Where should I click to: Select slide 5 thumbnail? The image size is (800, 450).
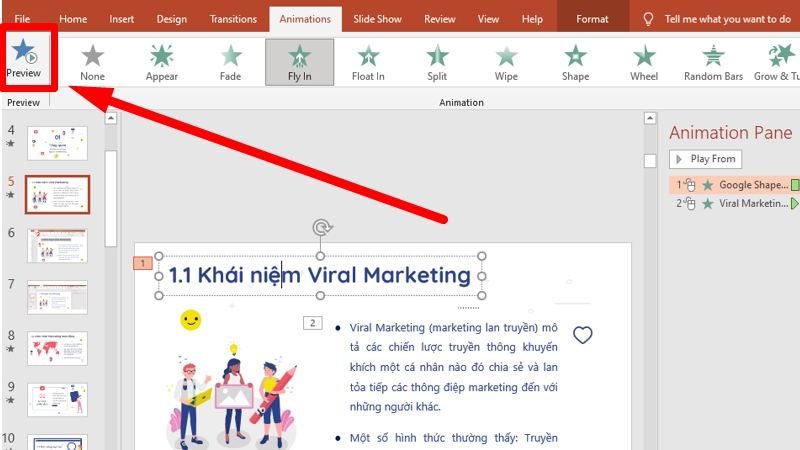click(57, 194)
